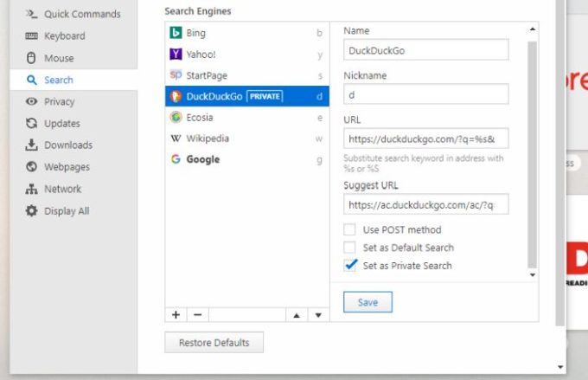This screenshot has width=588, height=380.
Task: Open the Keyboard settings section
Action: coord(64,35)
